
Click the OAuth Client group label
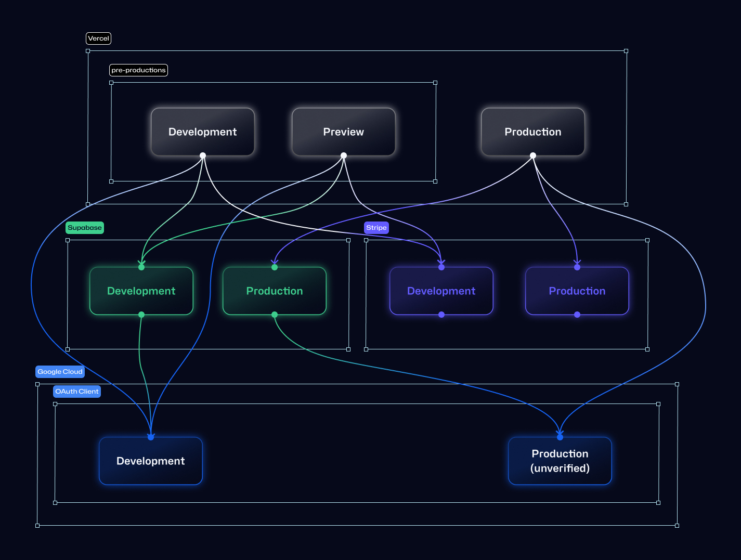tap(76, 391)
